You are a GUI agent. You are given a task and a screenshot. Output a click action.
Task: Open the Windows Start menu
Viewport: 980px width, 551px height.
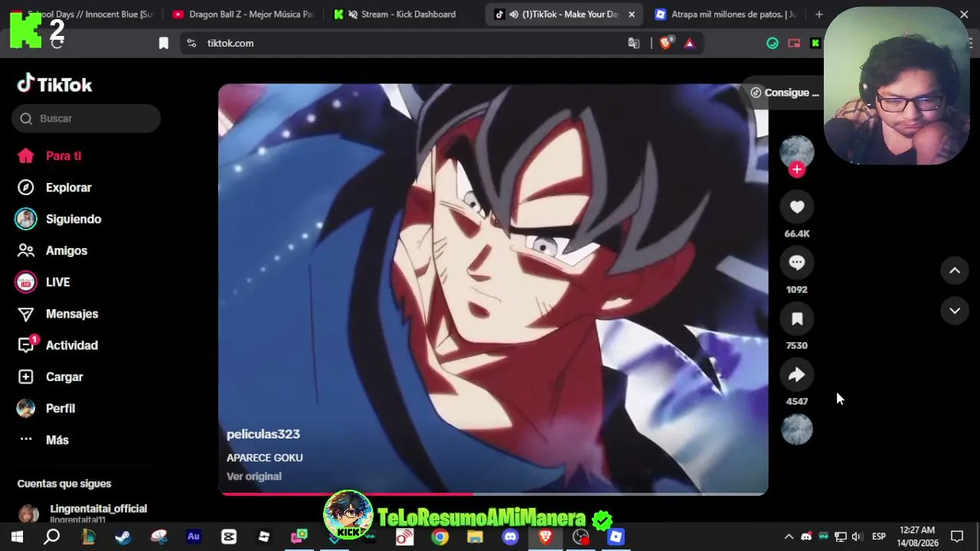point(17,536)
